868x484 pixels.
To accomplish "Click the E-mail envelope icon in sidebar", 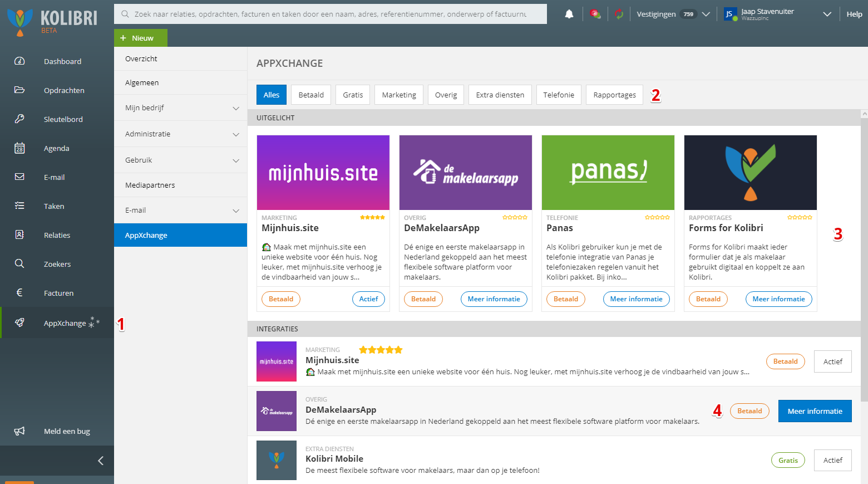I will coord(19,177).
